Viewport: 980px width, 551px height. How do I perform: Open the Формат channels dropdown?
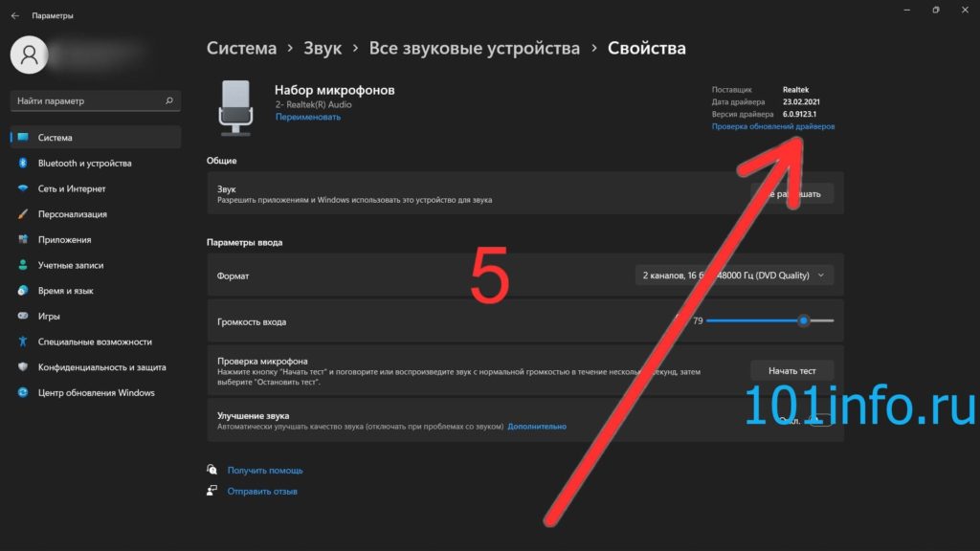(734, 275)
